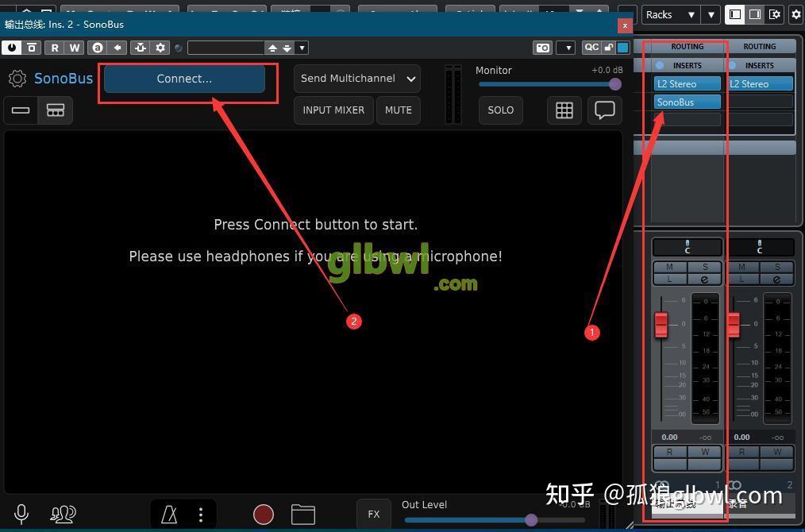This screenshot has width=805, height=532.
Task: Switch to the ROUTING tab on the rack
Action: [688, 46]
